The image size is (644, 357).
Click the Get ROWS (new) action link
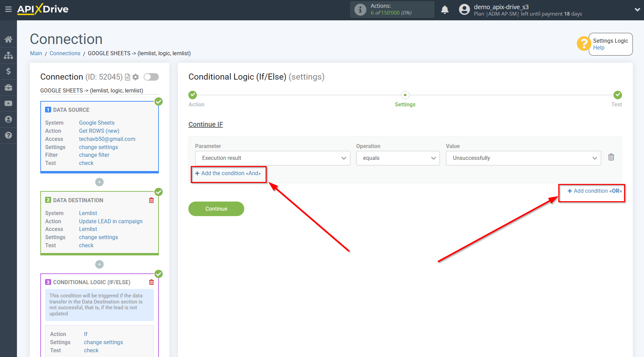coord(99,131)
